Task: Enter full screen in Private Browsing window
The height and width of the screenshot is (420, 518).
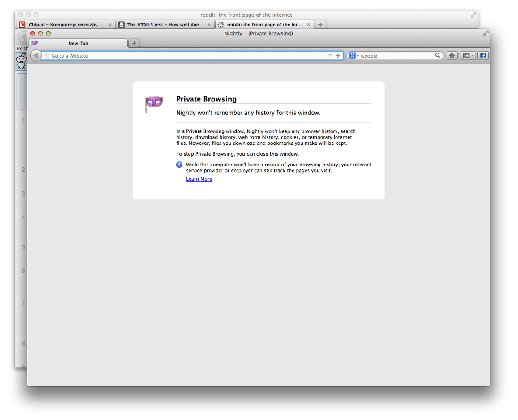Action: (485, 33)
